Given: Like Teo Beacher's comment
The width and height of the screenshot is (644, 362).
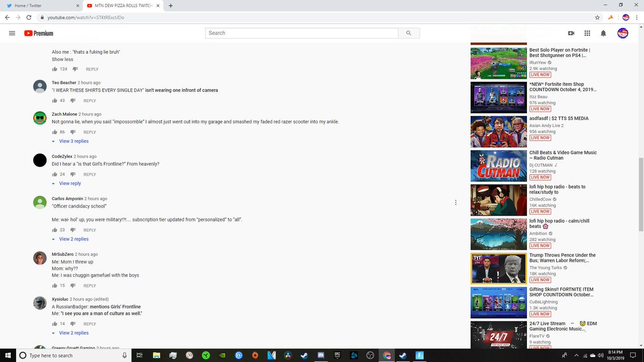Looking at the screenshot, I should (55, 100).
